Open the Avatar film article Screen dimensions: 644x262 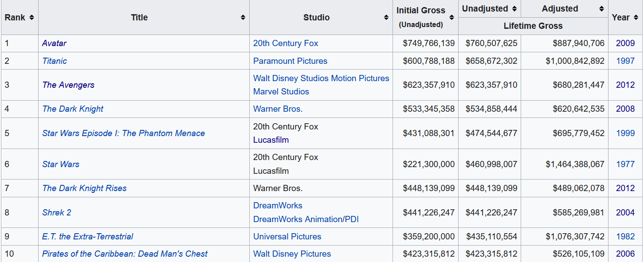click(x=54, y=43)
